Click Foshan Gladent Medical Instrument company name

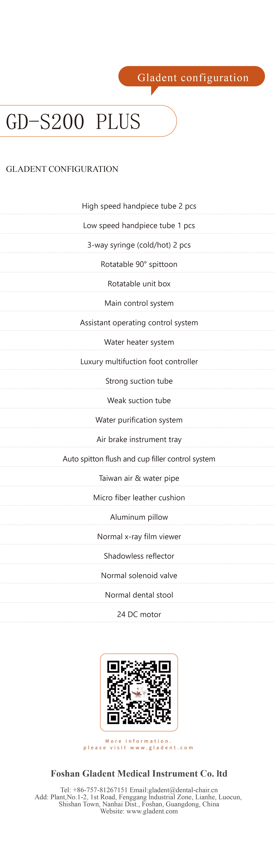139,773
